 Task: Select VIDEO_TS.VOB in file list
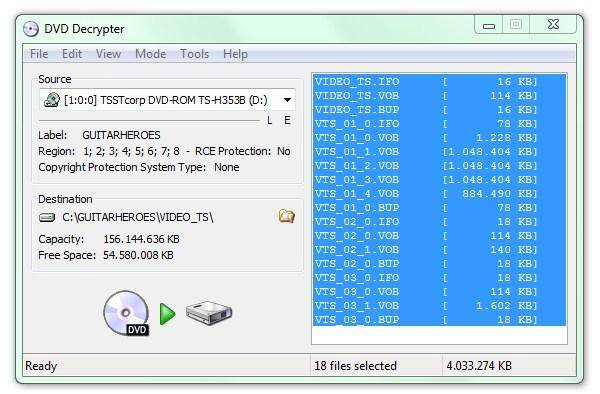(x=439, y=96)
